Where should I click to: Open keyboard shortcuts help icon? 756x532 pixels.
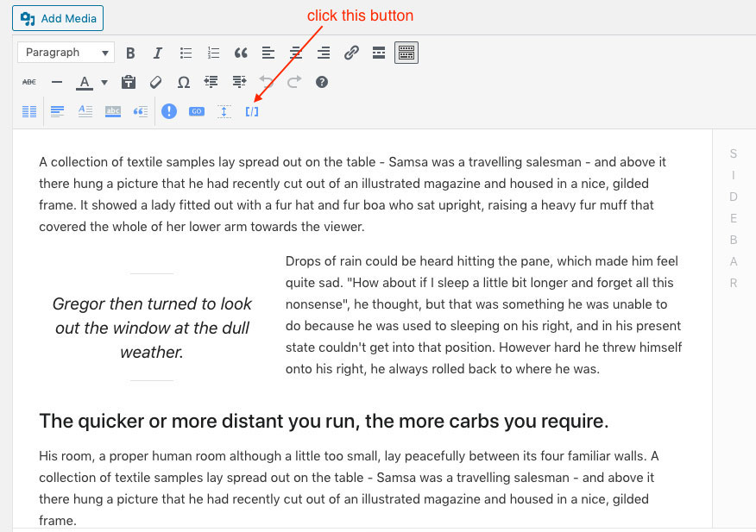322,82
